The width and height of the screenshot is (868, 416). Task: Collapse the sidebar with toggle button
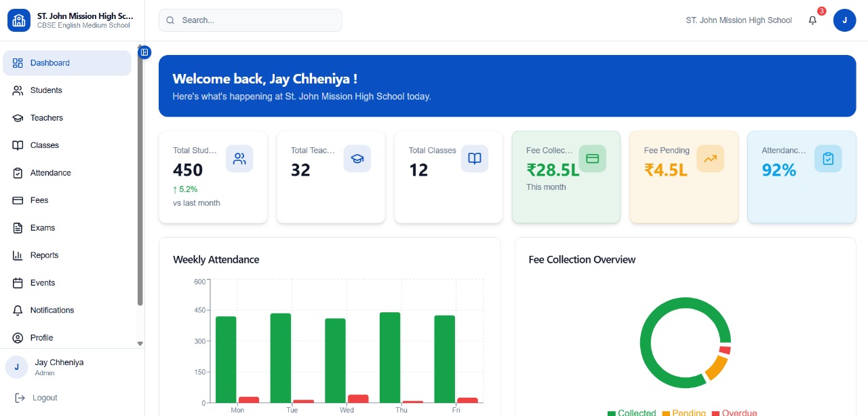[x=144, y=52]
